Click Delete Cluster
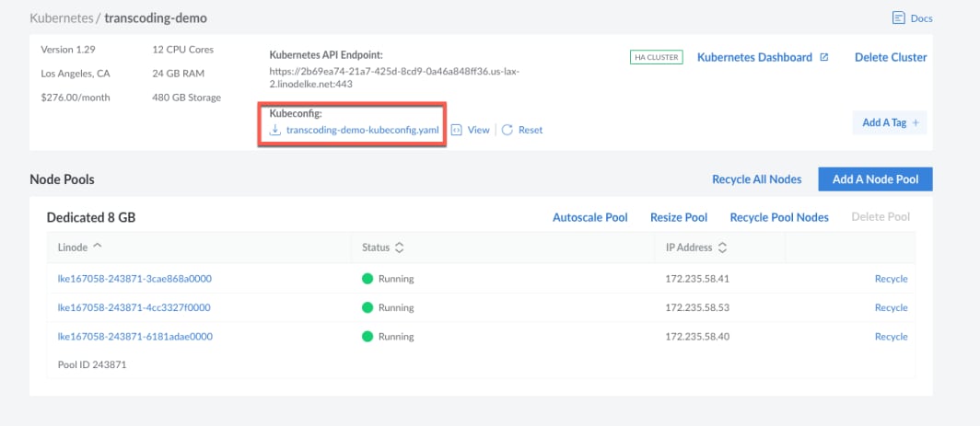Image resolution: width=980 pixels, height=426 pixels. click(891, 57)
